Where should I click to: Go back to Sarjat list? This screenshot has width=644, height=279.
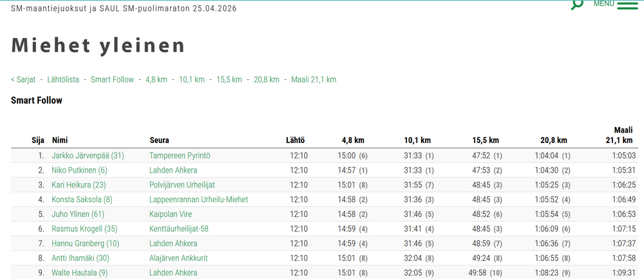23,79
